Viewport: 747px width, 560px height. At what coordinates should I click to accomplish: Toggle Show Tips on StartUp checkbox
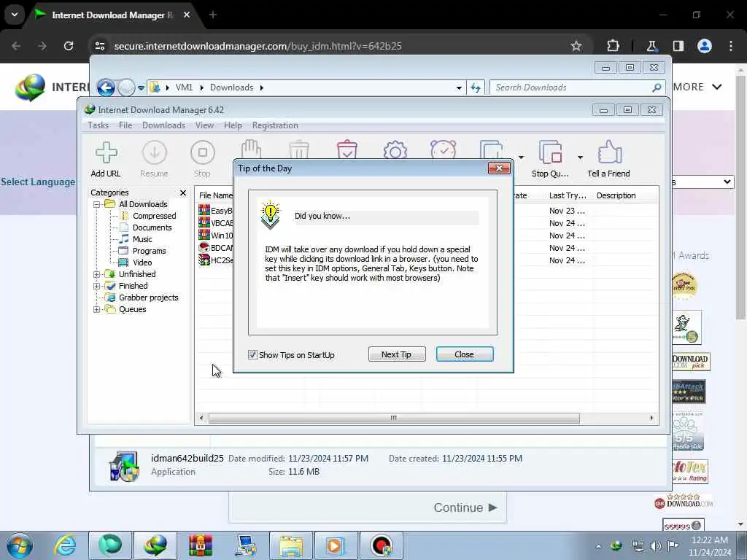click(x=252, y=355)
